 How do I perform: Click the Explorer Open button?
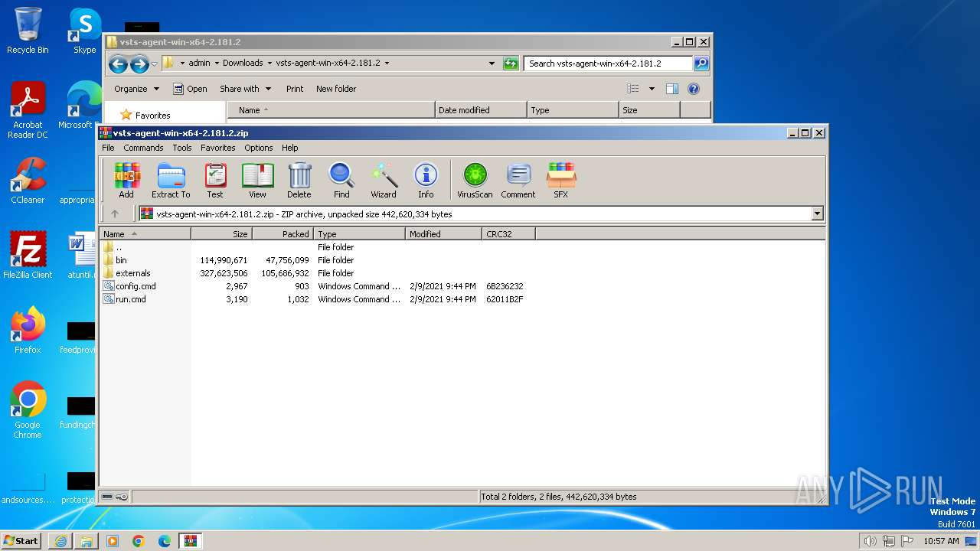point(190,89)
